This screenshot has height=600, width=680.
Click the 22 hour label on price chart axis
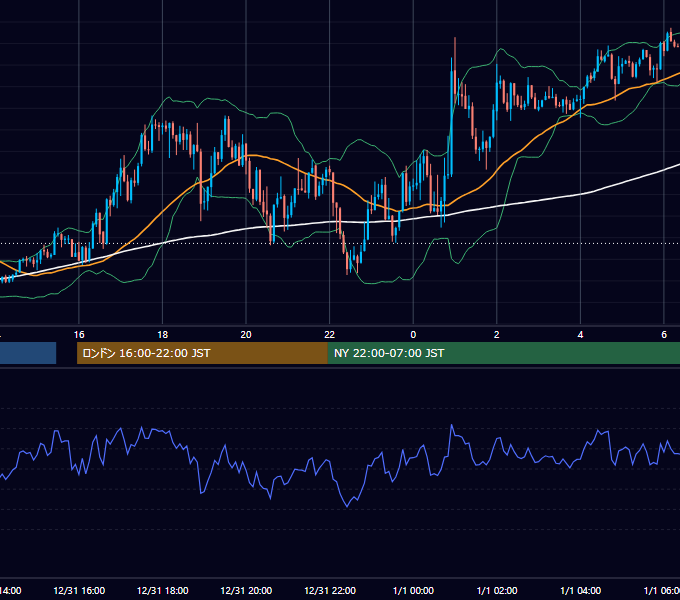(330, 335)
